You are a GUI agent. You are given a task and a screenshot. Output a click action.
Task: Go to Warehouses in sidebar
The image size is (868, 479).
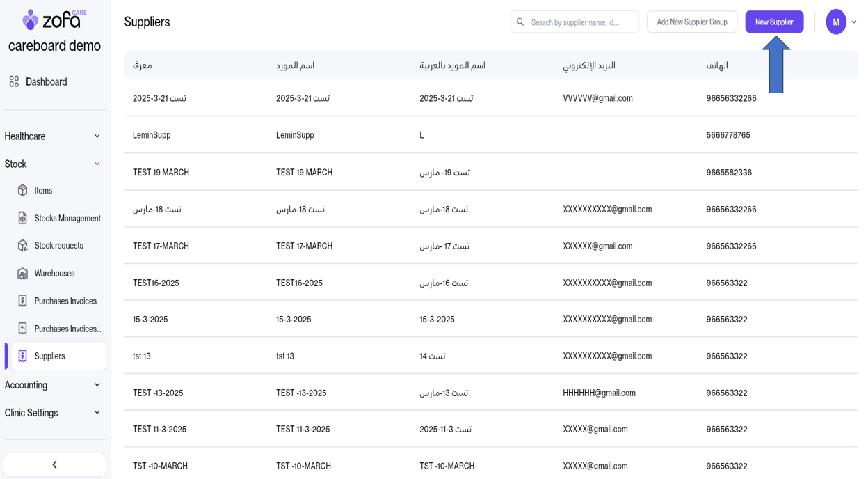[x=54, y=274]
